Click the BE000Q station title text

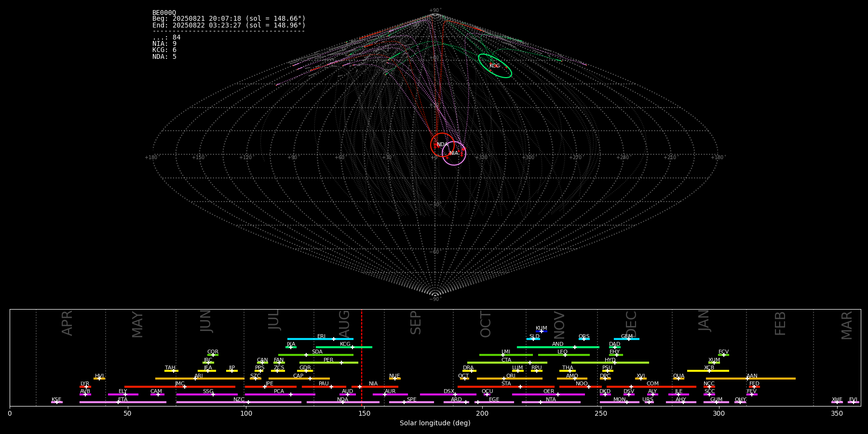[164, 13]
